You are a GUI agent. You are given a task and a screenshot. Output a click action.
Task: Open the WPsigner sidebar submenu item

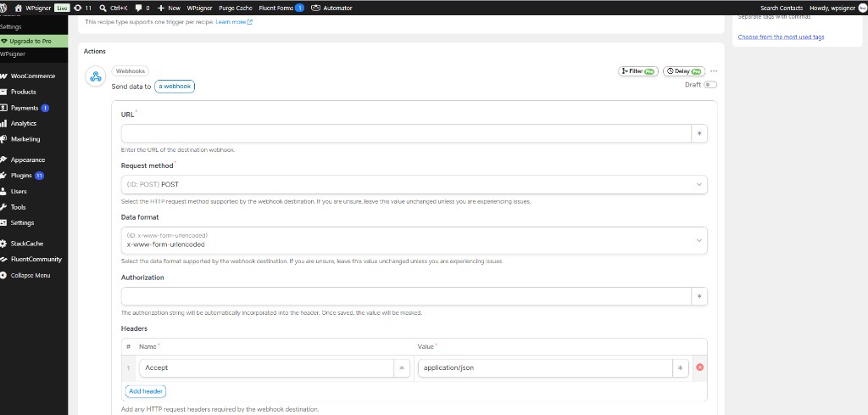(13, 54)
